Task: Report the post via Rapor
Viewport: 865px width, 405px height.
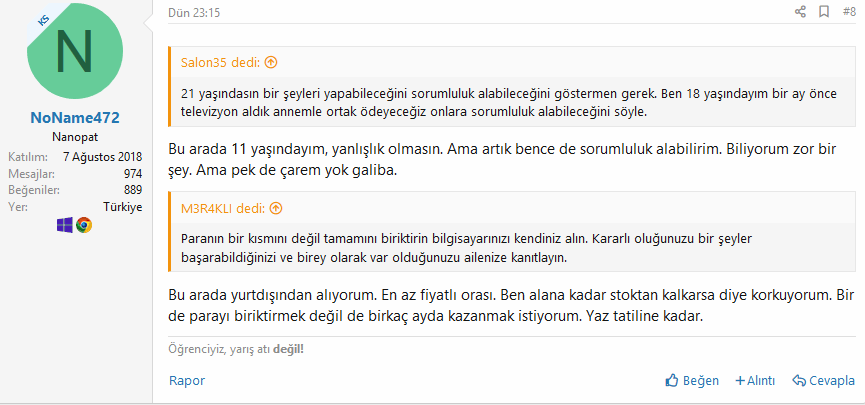Action: [186, 381]
